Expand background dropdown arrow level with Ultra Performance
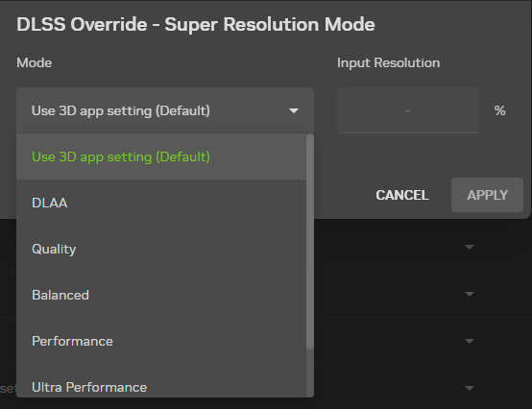Screen dimensions: 532x409 pos(470,388)
